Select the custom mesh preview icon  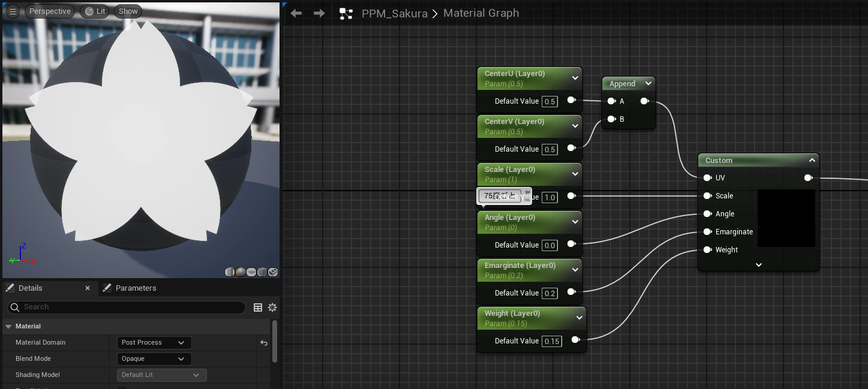273,272
